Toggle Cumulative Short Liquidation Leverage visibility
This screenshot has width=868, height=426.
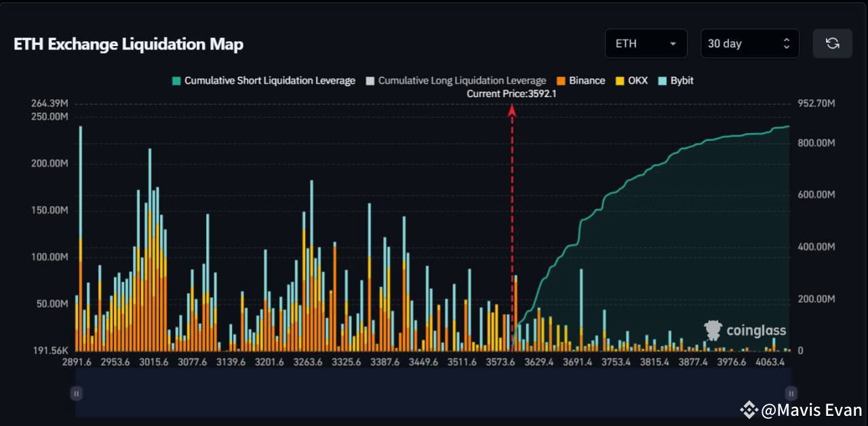pyautogui.click(x=263, y=80)
